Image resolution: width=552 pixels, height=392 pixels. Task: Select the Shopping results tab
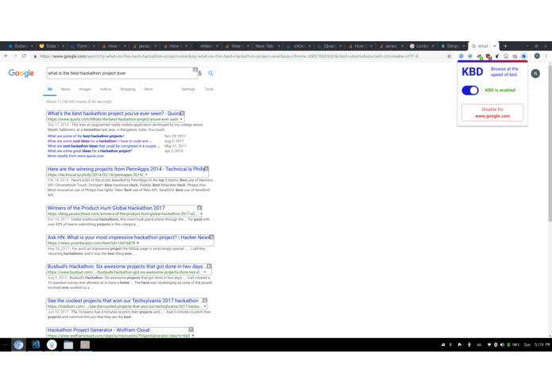coord(127,90)
